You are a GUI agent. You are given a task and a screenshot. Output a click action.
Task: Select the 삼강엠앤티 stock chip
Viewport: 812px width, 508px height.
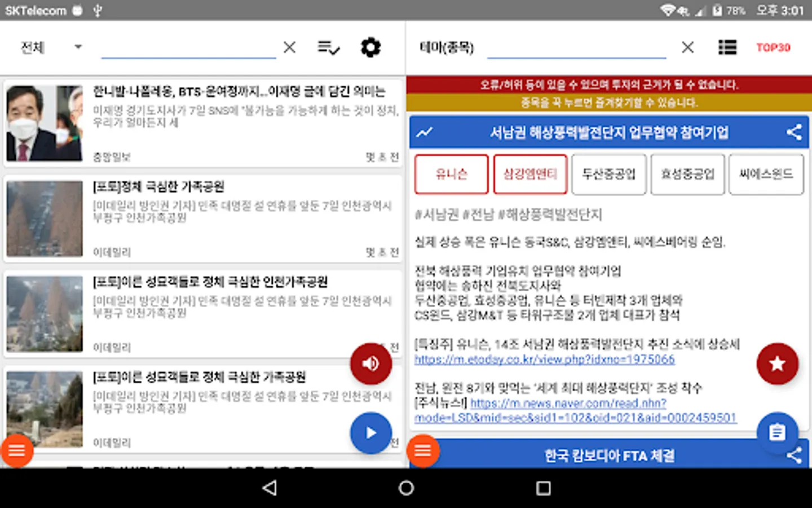coord(530,174)
